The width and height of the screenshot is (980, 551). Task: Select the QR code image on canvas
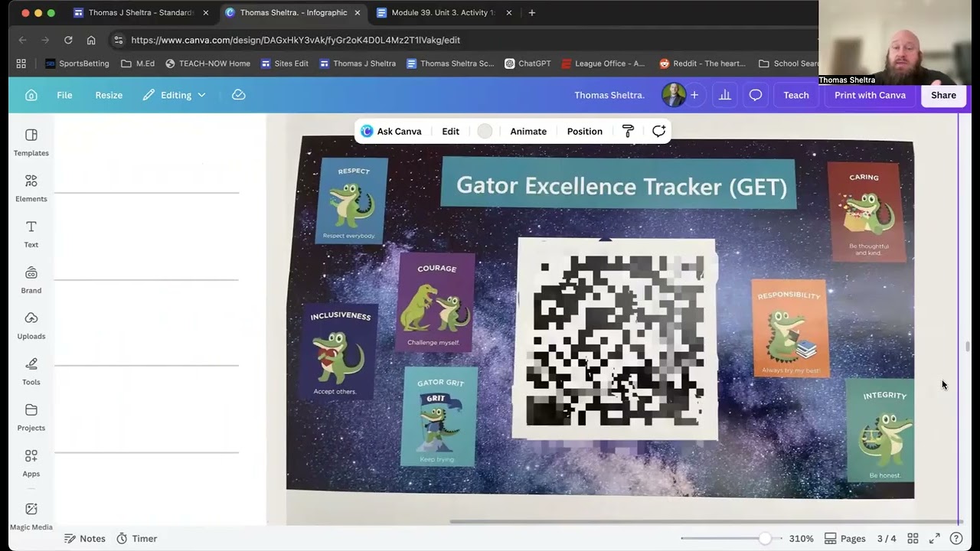[616, 339]
